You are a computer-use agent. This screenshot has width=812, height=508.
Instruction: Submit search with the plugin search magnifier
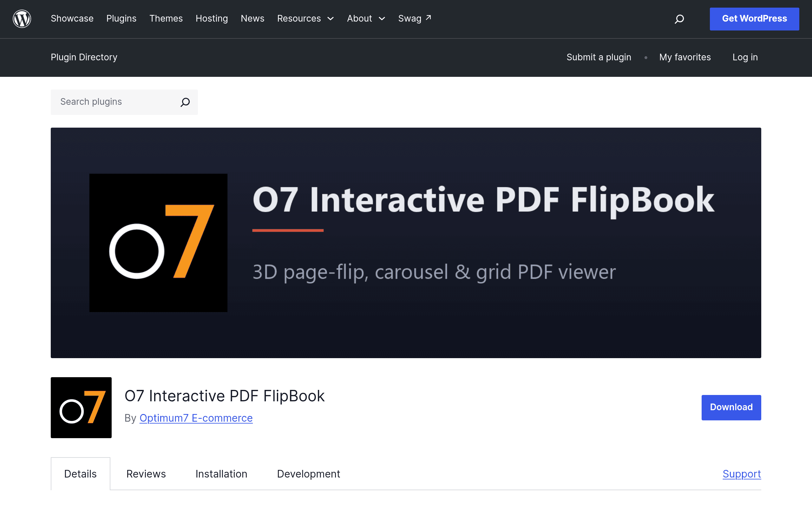[x=185, y=102]
